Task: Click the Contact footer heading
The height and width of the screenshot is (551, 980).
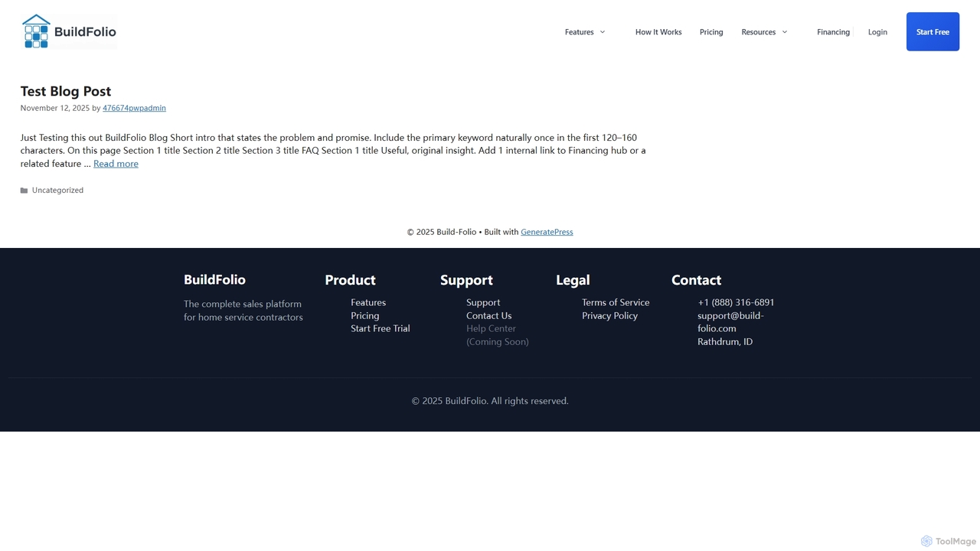Action: coord(696,280)
